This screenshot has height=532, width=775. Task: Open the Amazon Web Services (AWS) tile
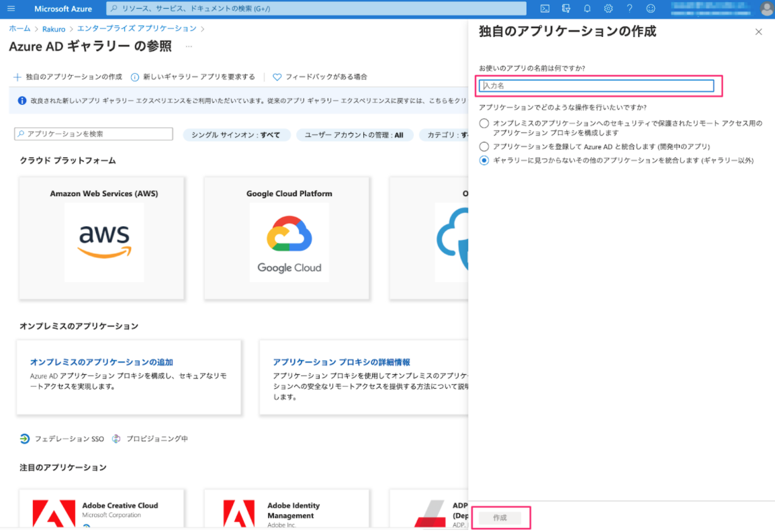(x=101, y=238)
